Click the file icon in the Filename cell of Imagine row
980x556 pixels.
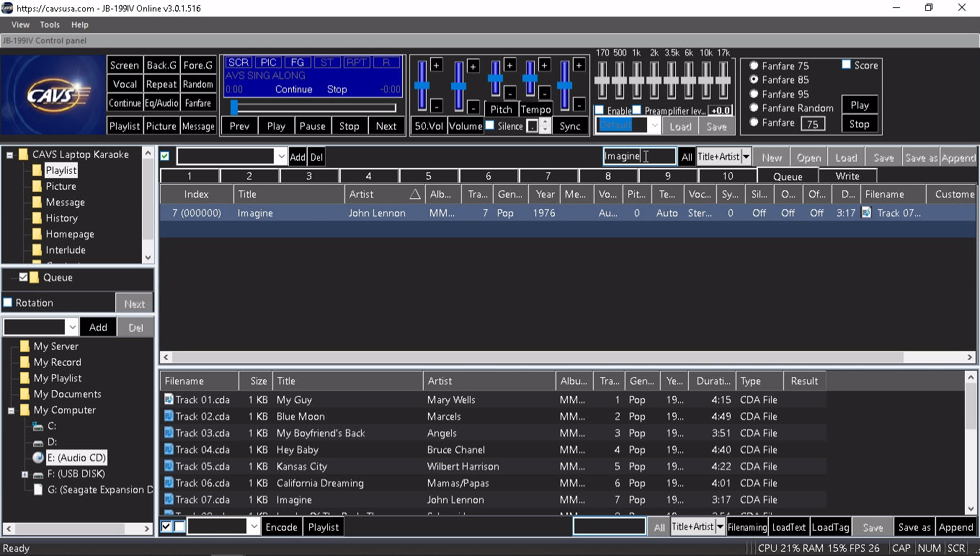tap(866, 213)
